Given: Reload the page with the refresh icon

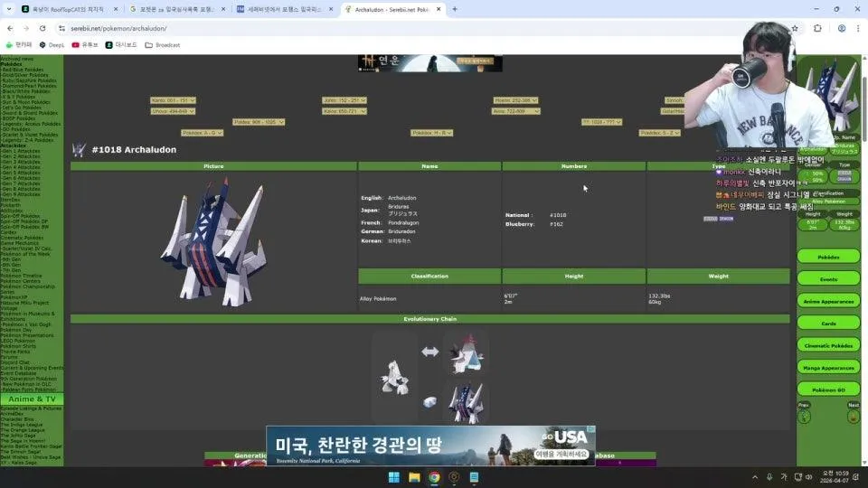Looking at the screenshot, I should coord(42,28).
